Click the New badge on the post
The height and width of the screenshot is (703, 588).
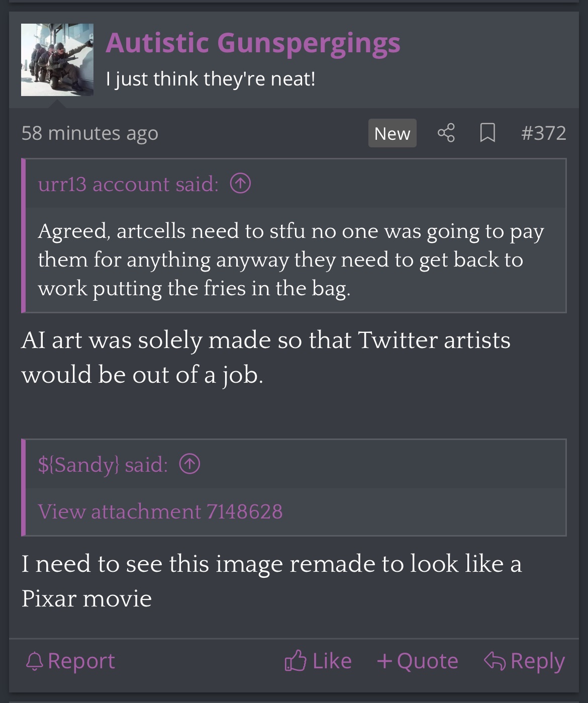(x=392, y=133)
